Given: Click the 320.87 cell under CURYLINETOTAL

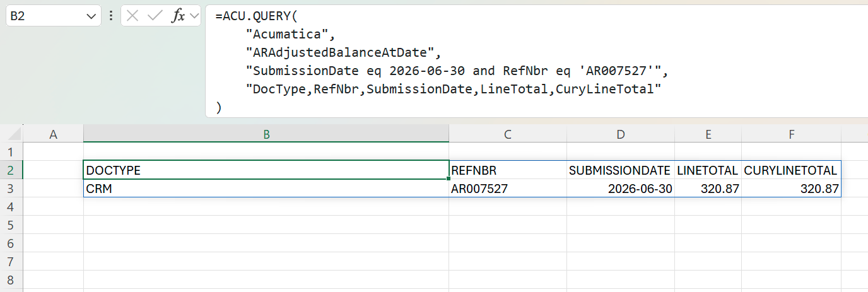Looking at the screenshot, I should (791, 189).
